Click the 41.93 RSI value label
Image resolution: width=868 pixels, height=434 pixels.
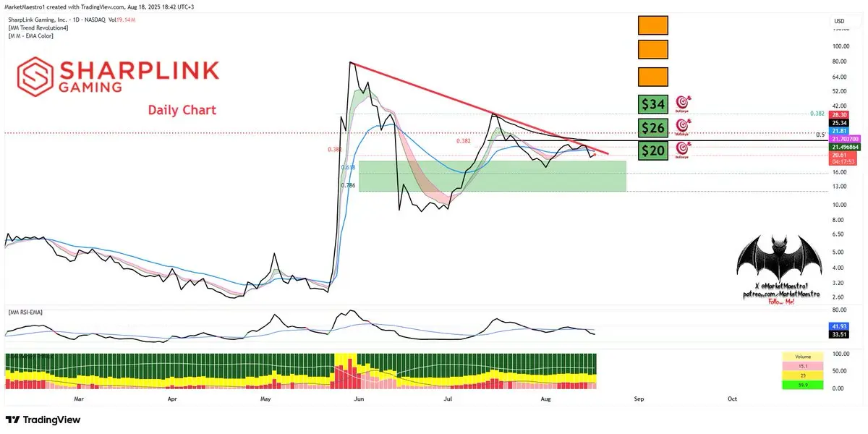coord(839,326)
